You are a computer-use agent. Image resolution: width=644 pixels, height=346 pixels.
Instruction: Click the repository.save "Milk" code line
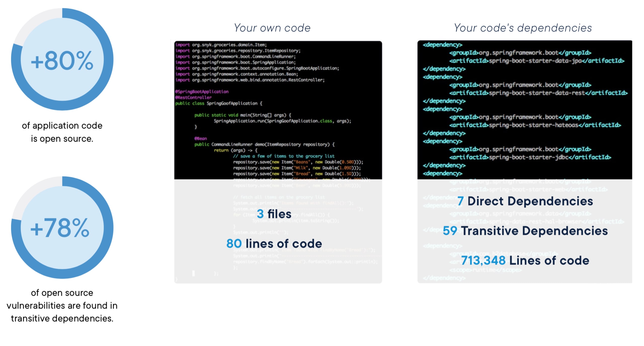click(297, 168)
